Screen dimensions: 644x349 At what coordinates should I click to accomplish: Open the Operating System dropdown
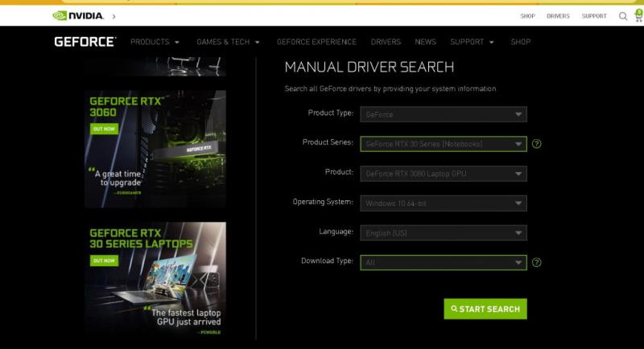[444, 203]
